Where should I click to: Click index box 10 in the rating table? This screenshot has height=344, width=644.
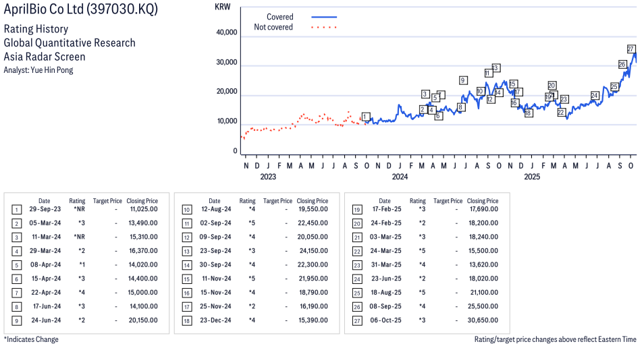[187, 210]
